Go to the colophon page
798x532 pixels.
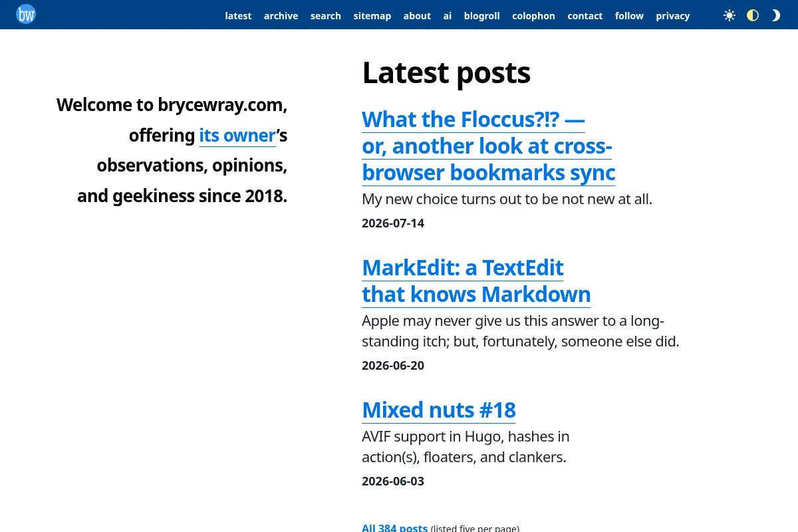click(533, 16)
